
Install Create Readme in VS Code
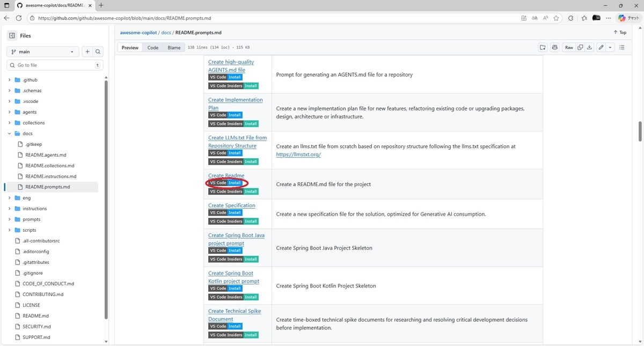click(225, 183)
